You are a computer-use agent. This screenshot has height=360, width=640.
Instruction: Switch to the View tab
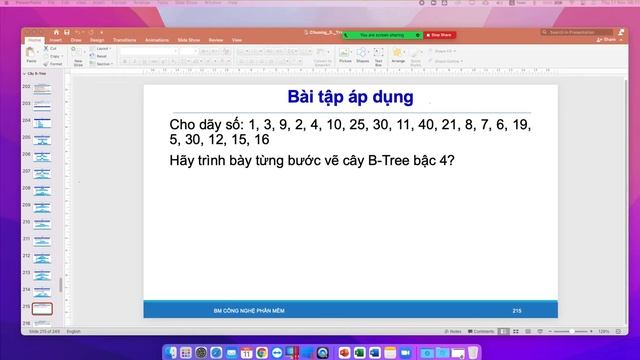coord(237,40)
